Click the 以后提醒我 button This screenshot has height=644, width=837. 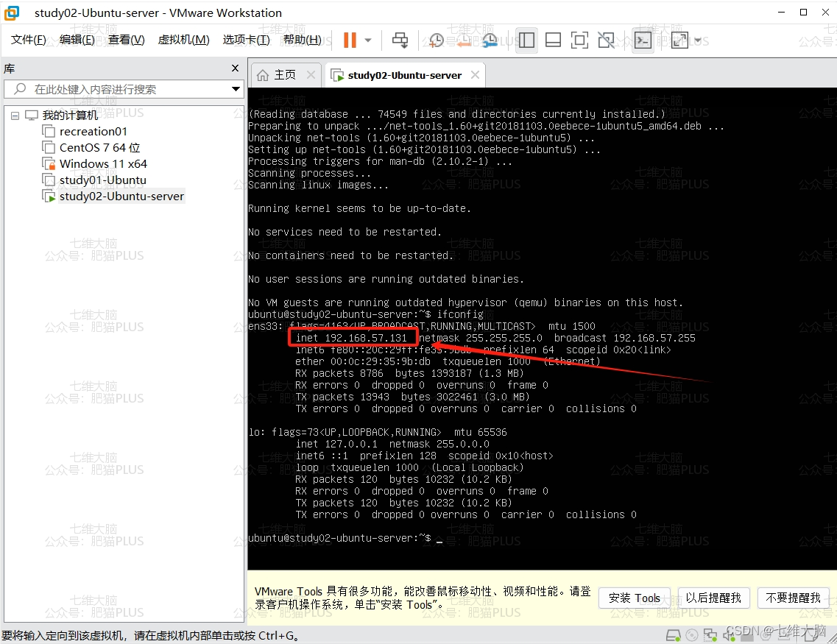[713, 598]
